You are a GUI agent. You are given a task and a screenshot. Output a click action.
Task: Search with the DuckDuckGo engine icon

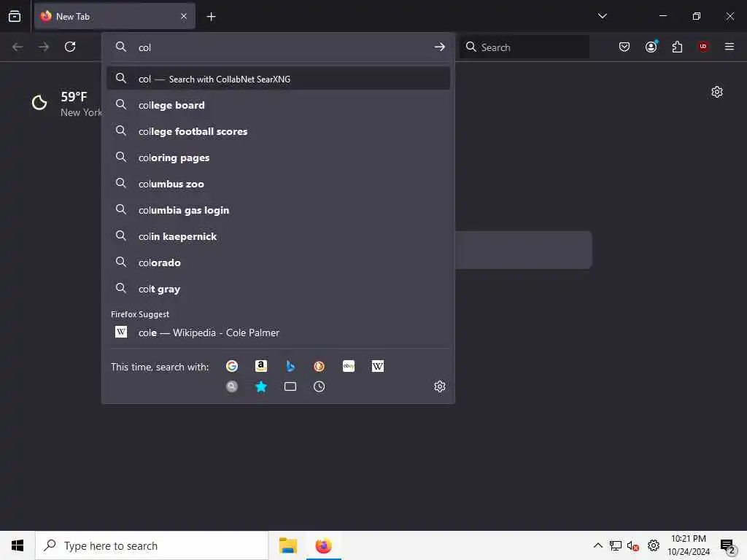point(320,366)
